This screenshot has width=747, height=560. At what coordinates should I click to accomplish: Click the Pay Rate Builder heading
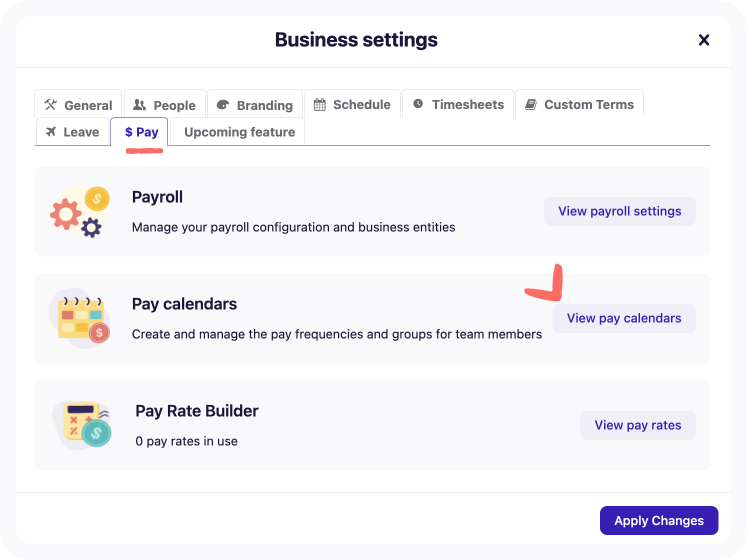(197, 411)
